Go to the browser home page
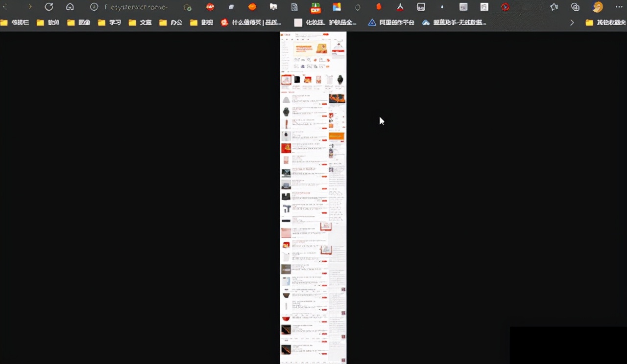Image resolution: width=627 pixels, height=364 pixels. coord(70,7)
